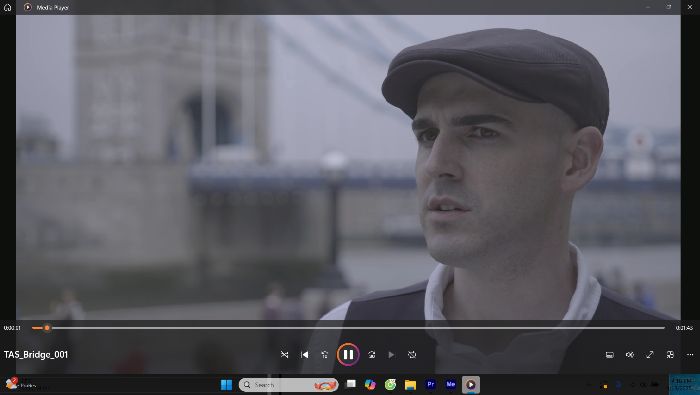700x395 pixels.
Task: Click the Media Player taskbar icon
Action: (x=471, y=385)
